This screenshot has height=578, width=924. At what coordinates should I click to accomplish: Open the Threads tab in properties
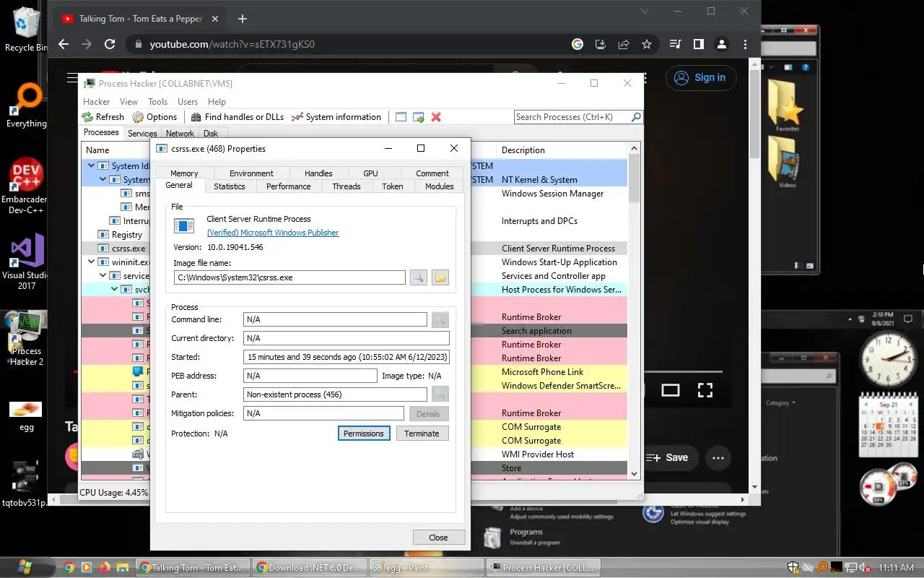[x=346, y=186]
